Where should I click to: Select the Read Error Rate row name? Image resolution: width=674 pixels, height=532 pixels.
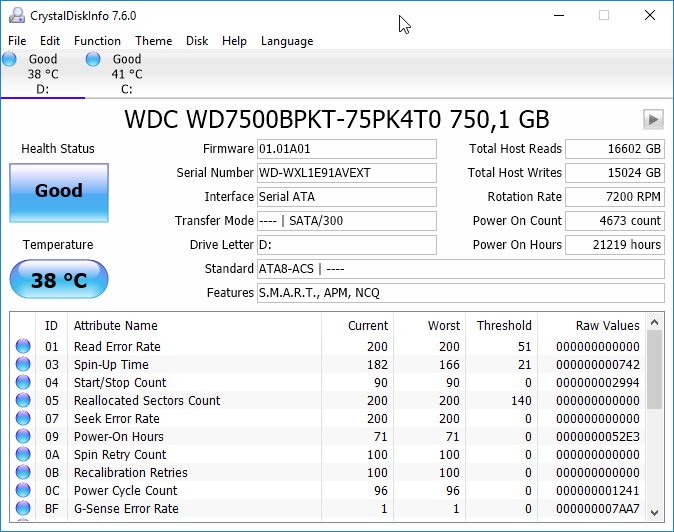tap(117, 346)
